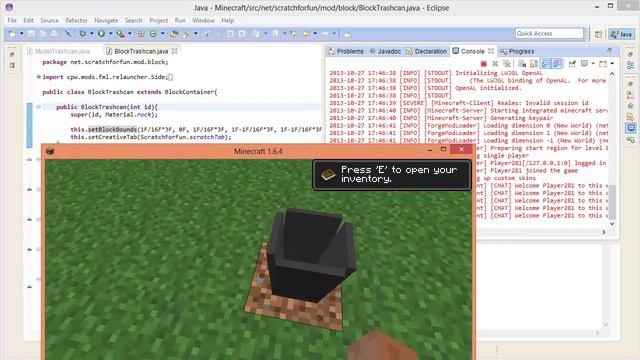The height and width of the screenshot is (360, 640).
Task: Remove launch with the gray X icon
Action: point(495,64)
